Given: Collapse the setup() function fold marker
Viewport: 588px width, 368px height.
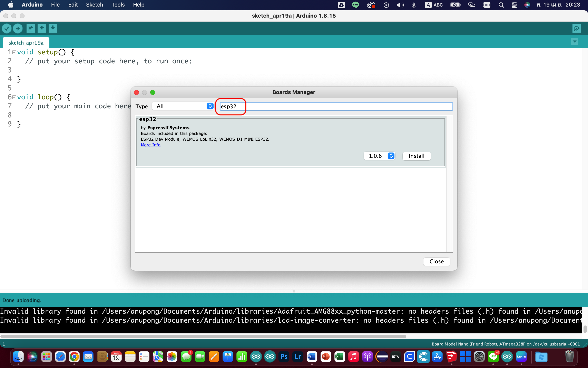Looking at the screenshot, I should pyautogui.click(x=14, y=52).
